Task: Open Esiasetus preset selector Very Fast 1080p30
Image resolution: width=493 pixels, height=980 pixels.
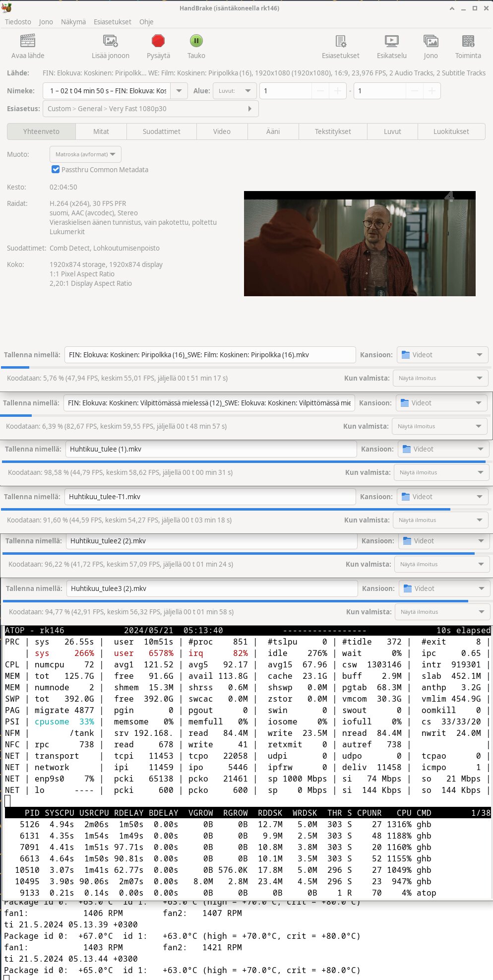Action: pos(151,109)
